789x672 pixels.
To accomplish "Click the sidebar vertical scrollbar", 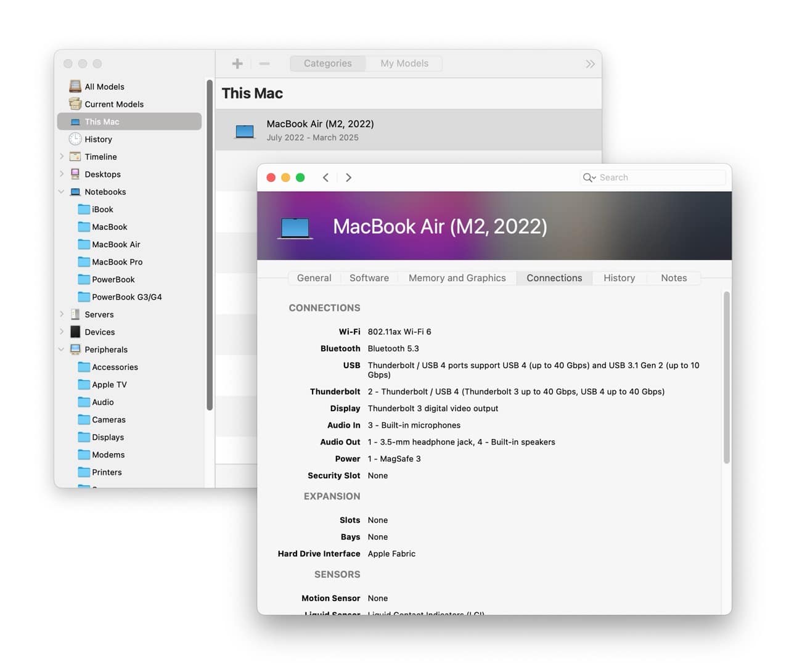I will (x=210, y=245).
